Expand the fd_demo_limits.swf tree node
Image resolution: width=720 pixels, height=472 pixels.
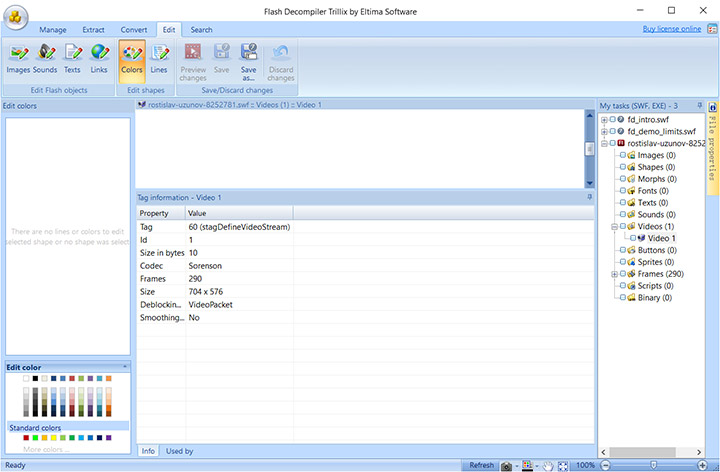coord(603,132)
